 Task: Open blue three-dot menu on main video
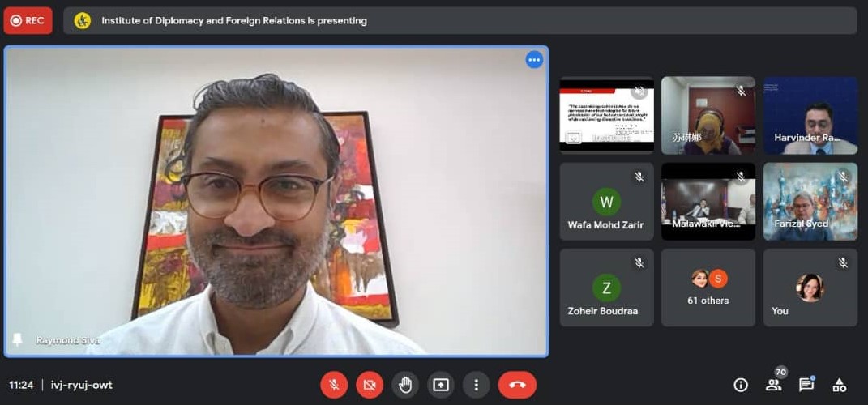pyautogui.click(x=534, y=60)
